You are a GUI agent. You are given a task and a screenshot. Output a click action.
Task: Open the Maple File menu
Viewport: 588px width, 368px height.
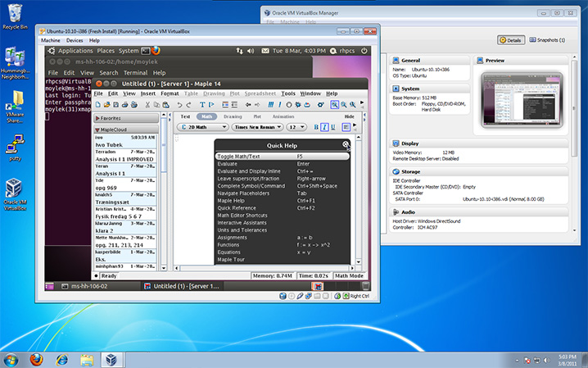[x=98, y=93]
